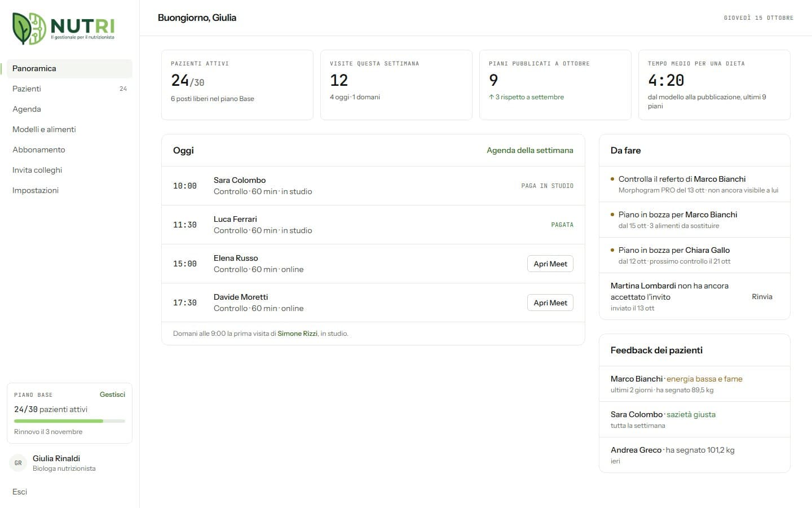Follow the Simone Rizzi link
Viewport: 812px width, 508px height.
coord(297,334)
